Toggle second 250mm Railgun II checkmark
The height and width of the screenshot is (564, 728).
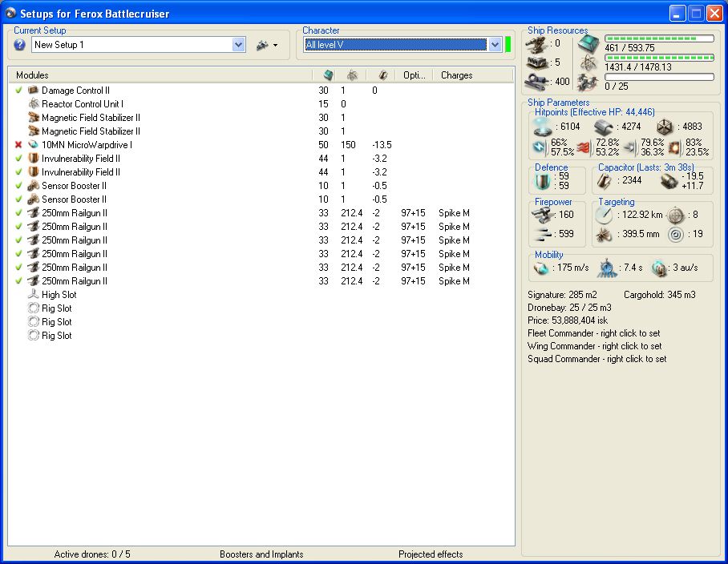[18, 227]
